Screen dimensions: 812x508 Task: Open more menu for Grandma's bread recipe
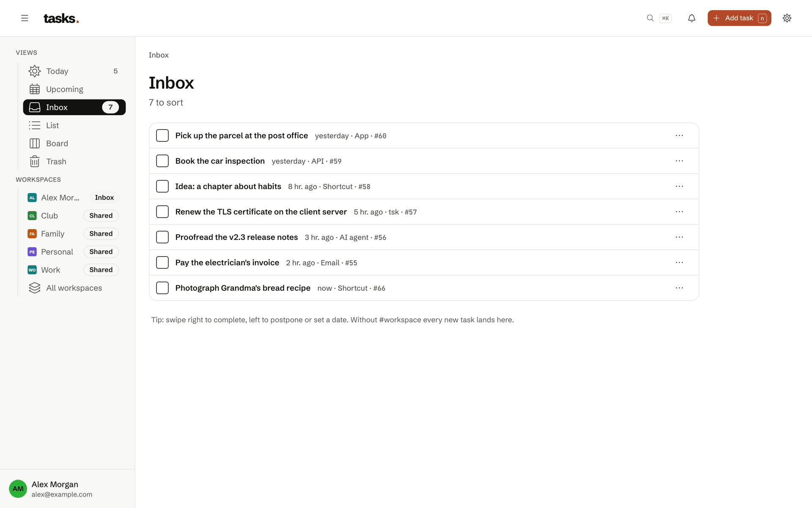(x=679, y=288)
